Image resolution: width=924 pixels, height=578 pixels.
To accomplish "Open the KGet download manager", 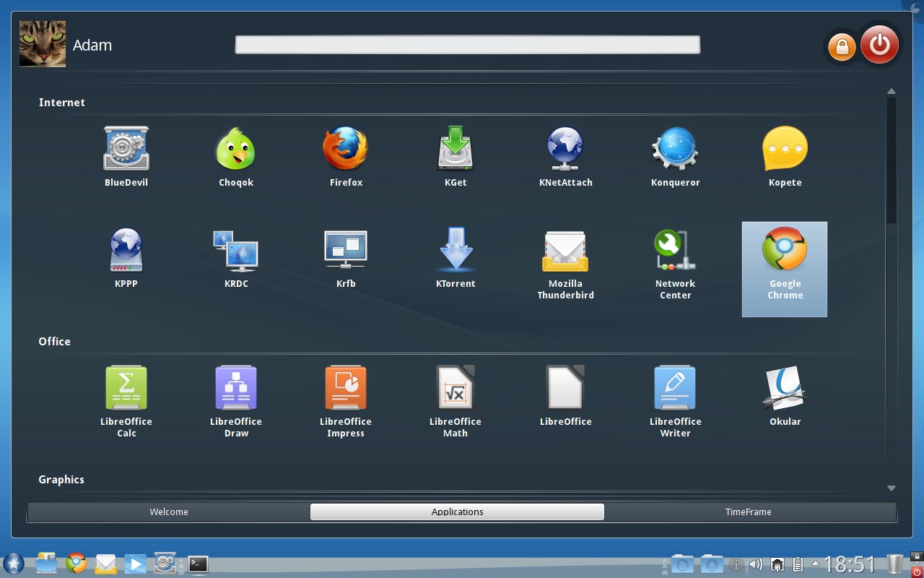I will tap(456, 158).
